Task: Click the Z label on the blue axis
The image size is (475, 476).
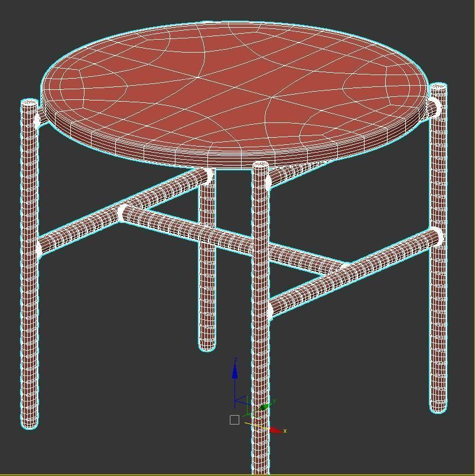Action: click(x=236, y=360)
